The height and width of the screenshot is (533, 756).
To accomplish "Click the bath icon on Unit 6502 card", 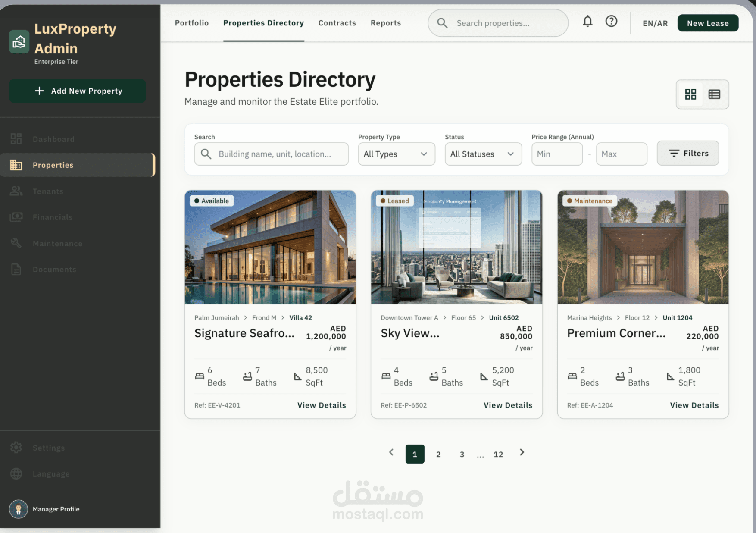I will tap(434, 376).
